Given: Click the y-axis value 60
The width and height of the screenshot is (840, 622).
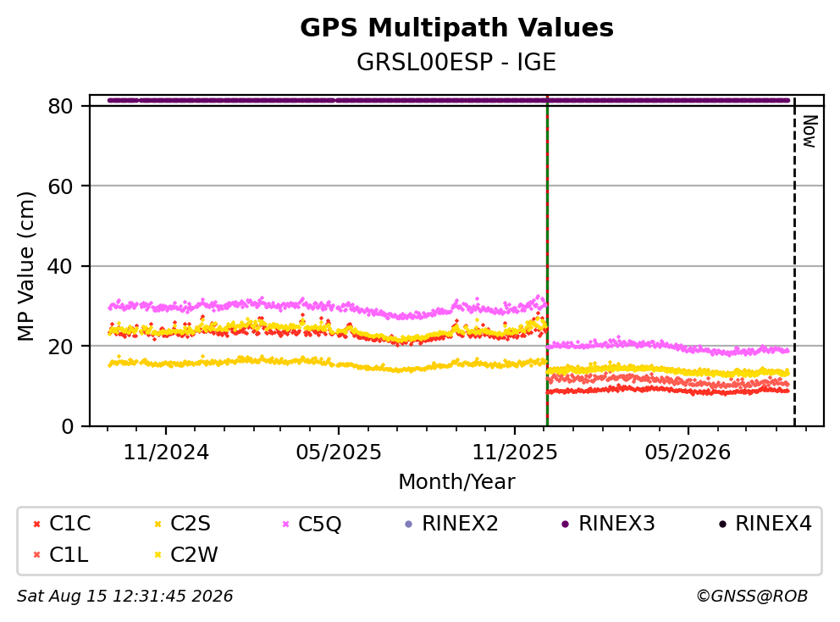Looking at the screenshot, I should (x=60, y=186).
